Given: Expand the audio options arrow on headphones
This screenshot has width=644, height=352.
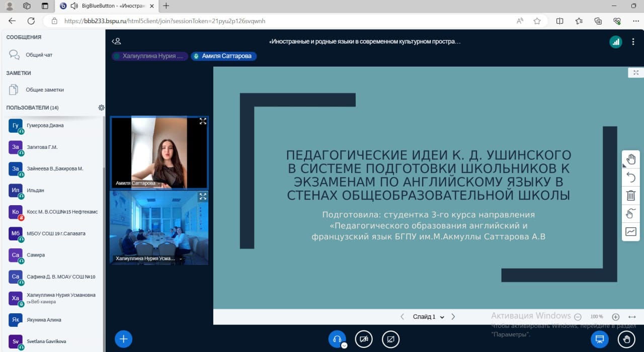Looking at the screenshot, I should point(344,345).
